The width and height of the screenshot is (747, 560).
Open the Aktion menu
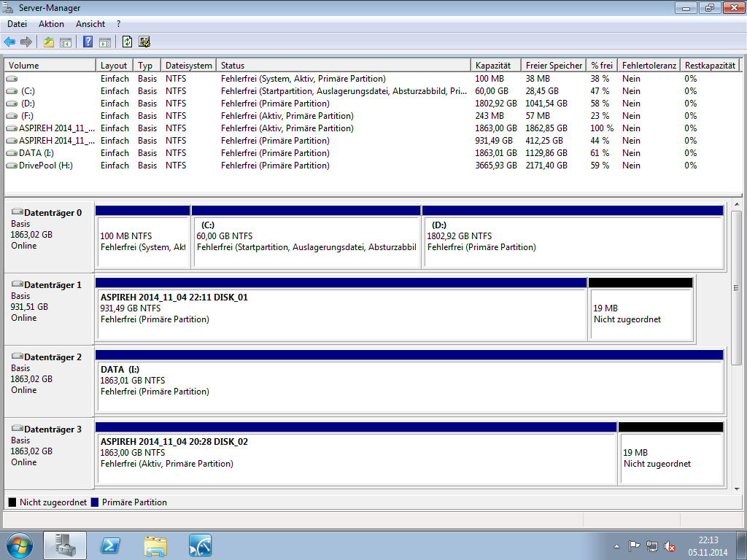pyautogui.click(x=51, y=24)
